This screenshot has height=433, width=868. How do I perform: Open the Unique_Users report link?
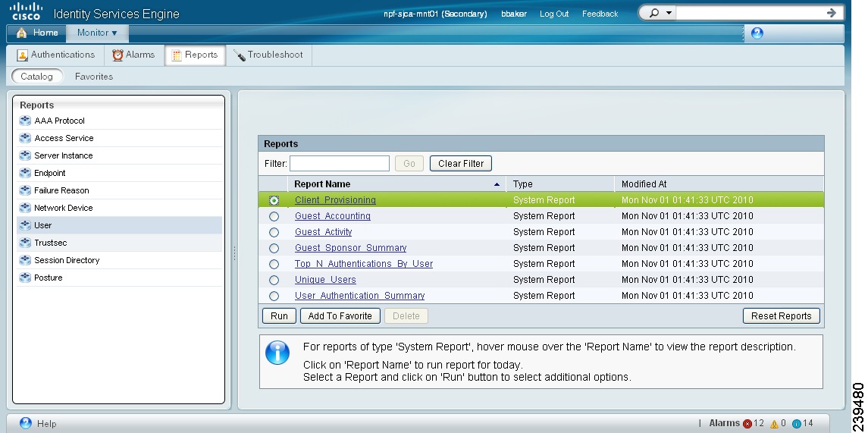(x=325, y=280)
